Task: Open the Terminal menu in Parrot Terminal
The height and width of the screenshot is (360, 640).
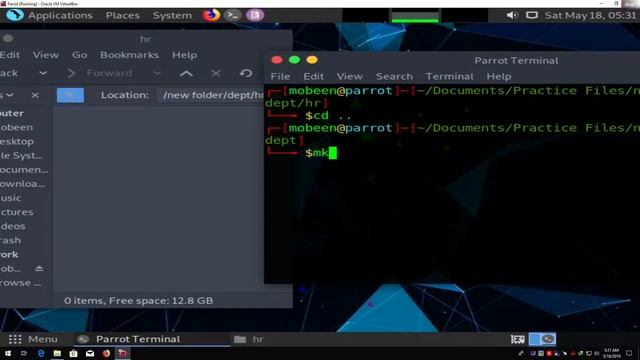Action: (449, 76)
